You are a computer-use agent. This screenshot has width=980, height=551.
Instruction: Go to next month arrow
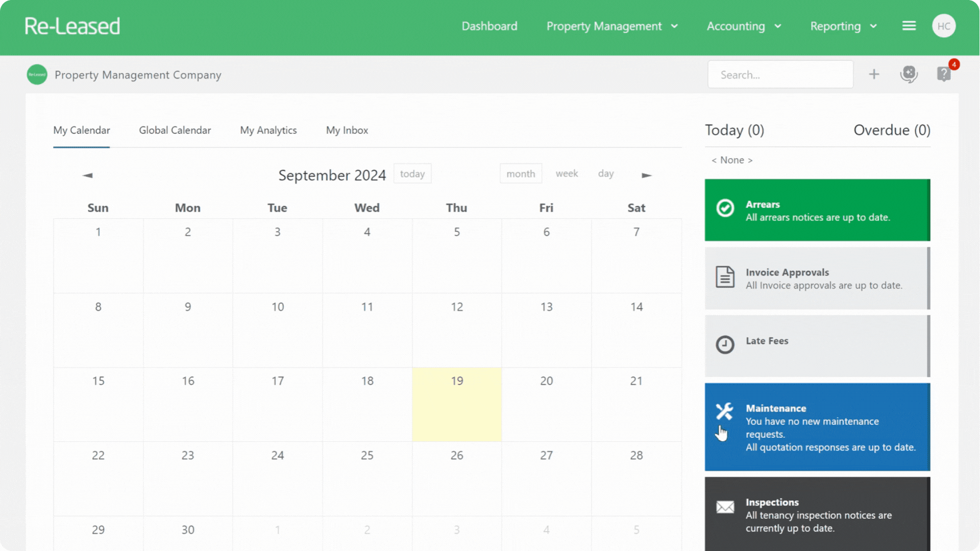pyautogui.click(x=647, y=175)
